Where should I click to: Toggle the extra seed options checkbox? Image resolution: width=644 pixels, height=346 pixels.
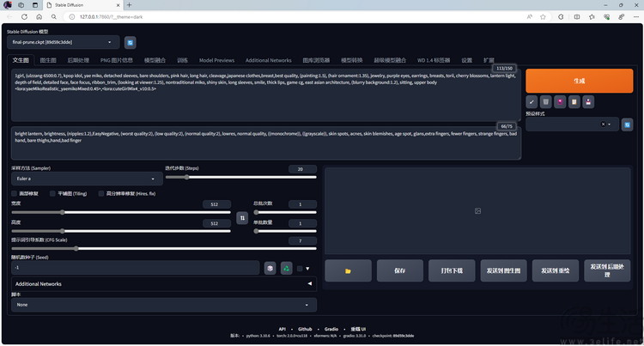(300, 269)
